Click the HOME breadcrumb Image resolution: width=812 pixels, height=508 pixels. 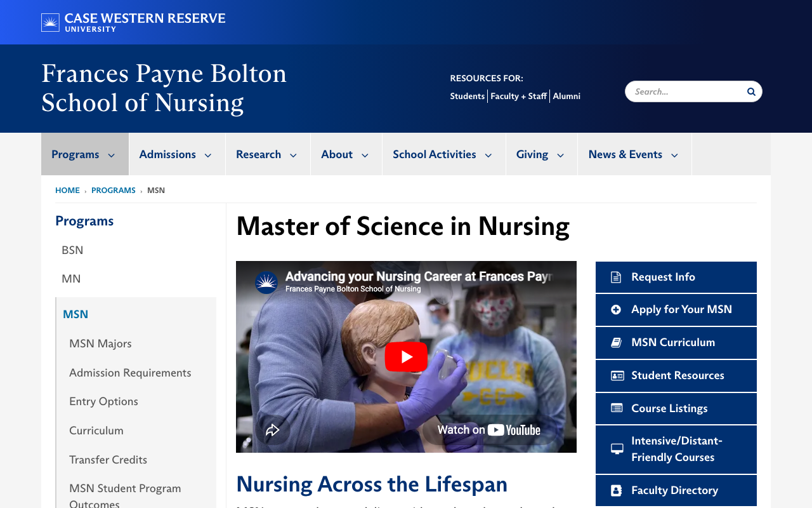(67, 190)
